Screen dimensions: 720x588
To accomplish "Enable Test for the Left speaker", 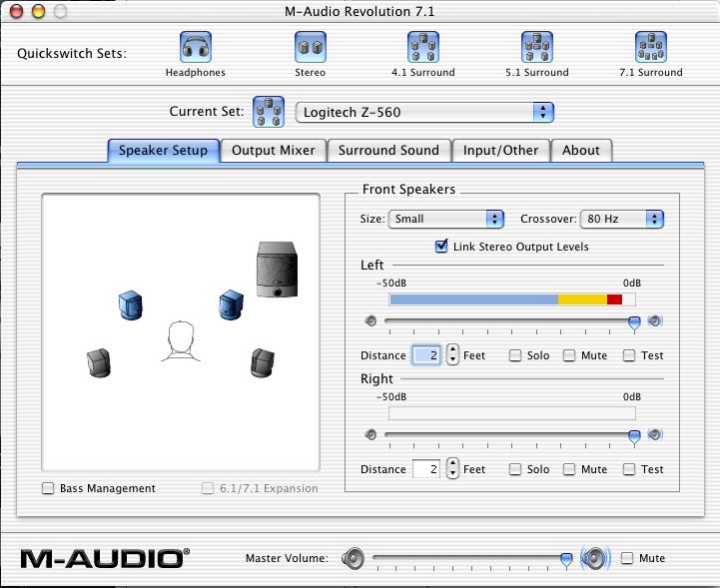I will pyautogui.click(x=629, y=355).
